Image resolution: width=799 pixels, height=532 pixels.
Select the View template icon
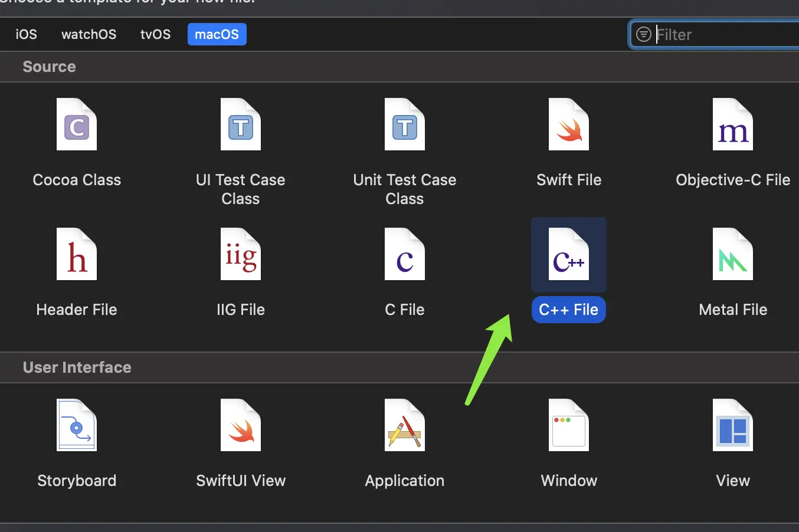point(733,425)
